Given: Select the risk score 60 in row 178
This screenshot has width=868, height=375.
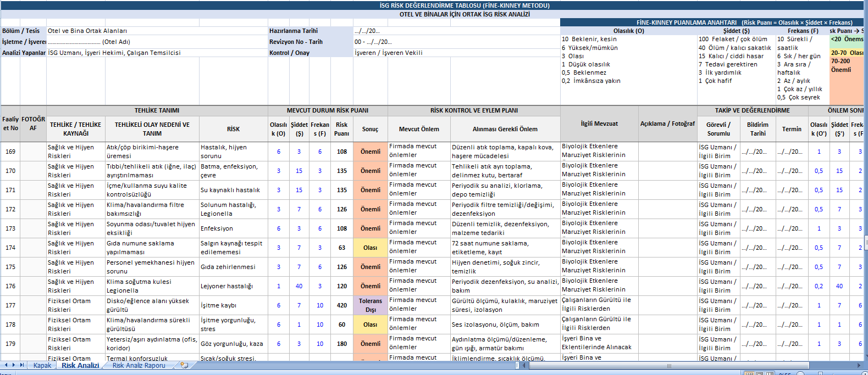Looking at the screenshot, I should (x=341, y=324).
